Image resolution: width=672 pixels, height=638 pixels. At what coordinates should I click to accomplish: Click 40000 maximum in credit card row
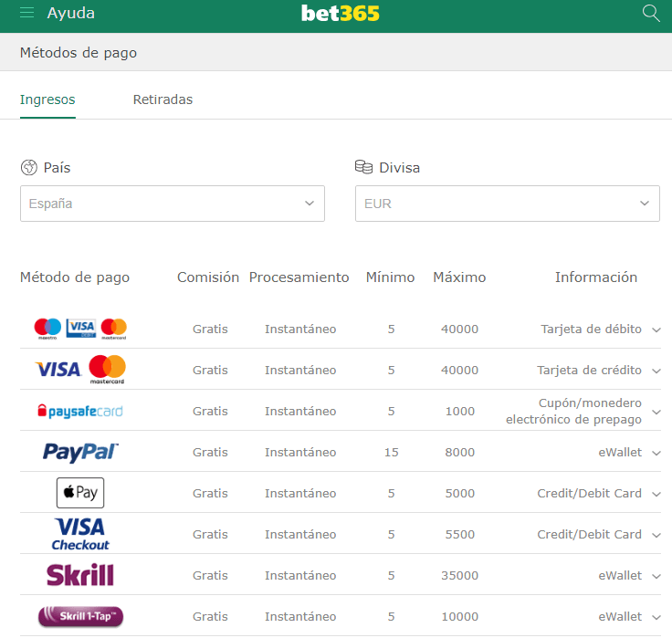pos(460,370)
